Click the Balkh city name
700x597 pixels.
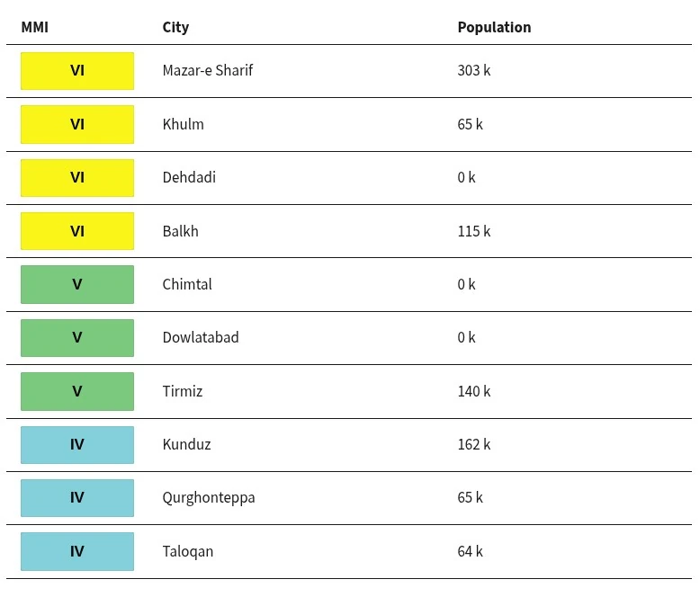click(180, 231)
